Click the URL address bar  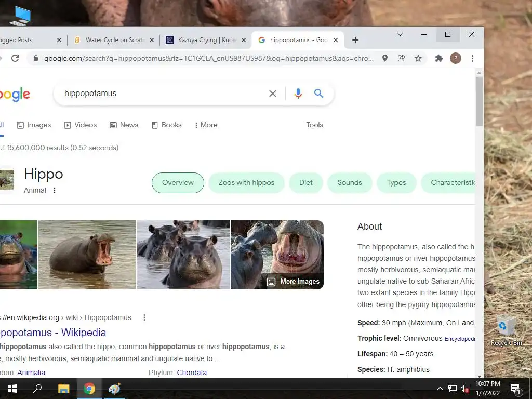tap(208, 58)
